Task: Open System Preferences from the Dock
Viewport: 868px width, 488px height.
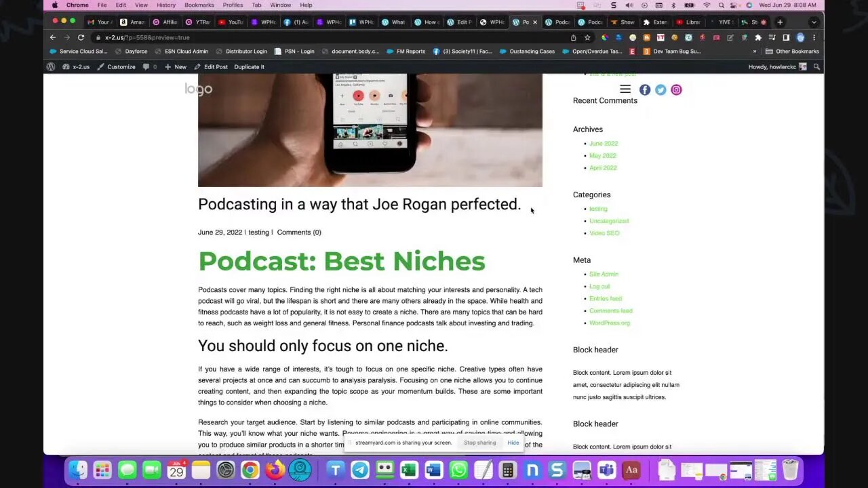Action: tap(226, 470)
